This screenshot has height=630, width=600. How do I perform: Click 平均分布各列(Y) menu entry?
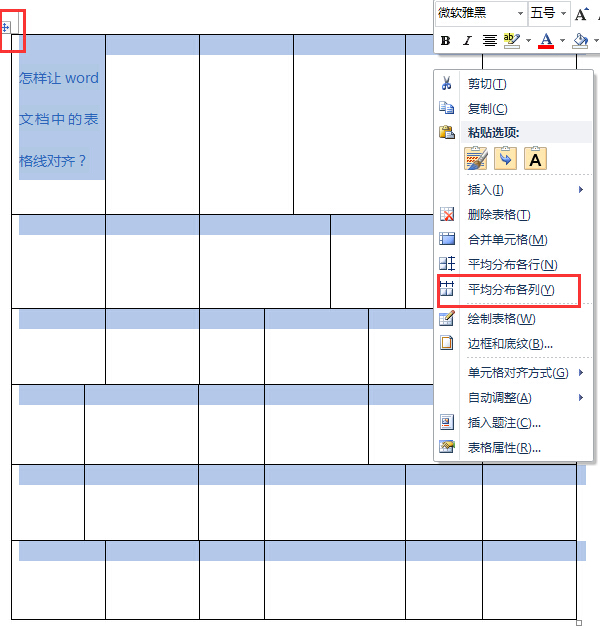tap(513, 290)
